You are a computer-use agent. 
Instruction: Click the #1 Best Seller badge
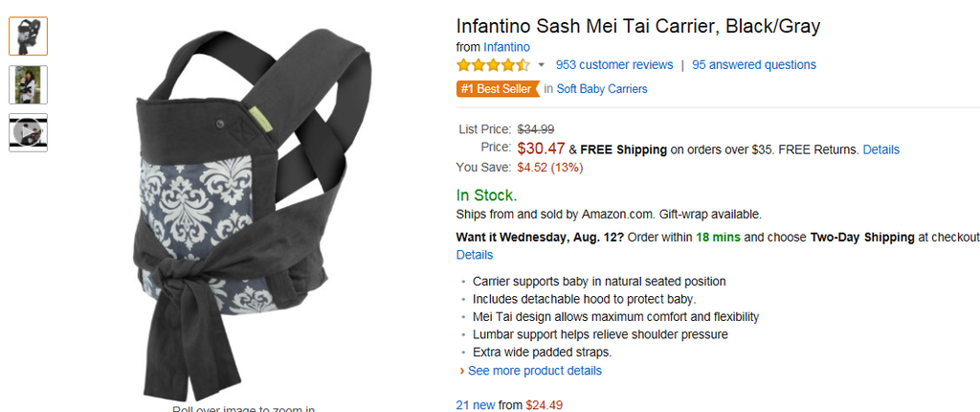[497, 89]
